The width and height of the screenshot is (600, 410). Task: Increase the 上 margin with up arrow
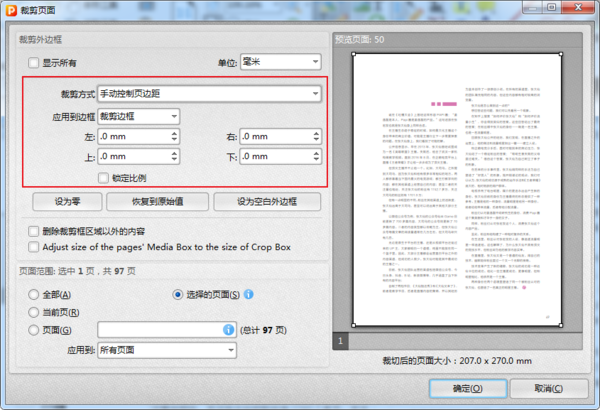coord(174,153)
